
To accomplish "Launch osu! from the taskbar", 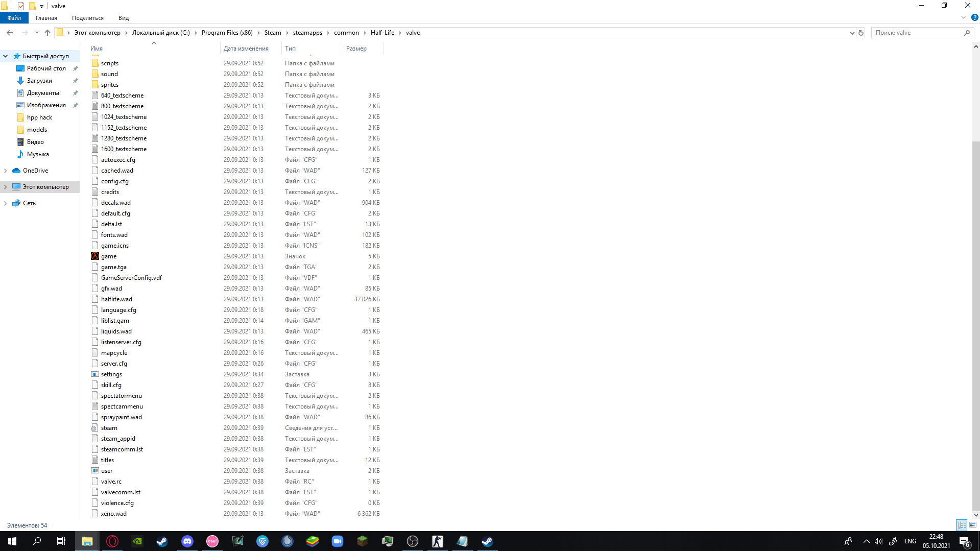I will click(x=212, y=541).
